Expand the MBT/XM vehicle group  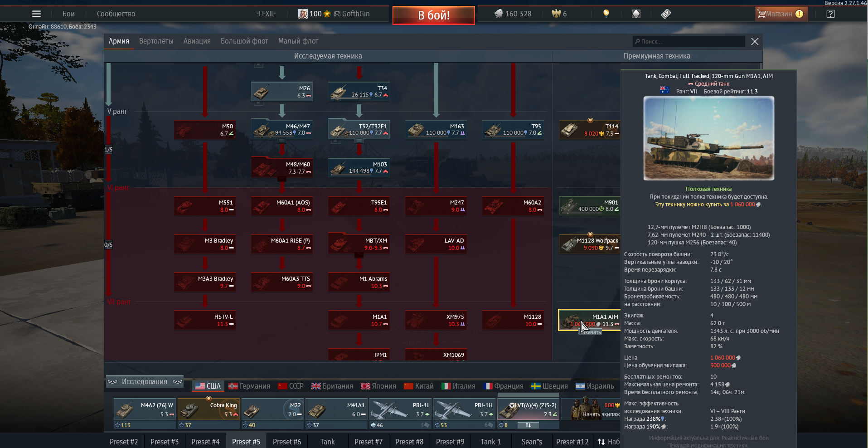[359, 244]
